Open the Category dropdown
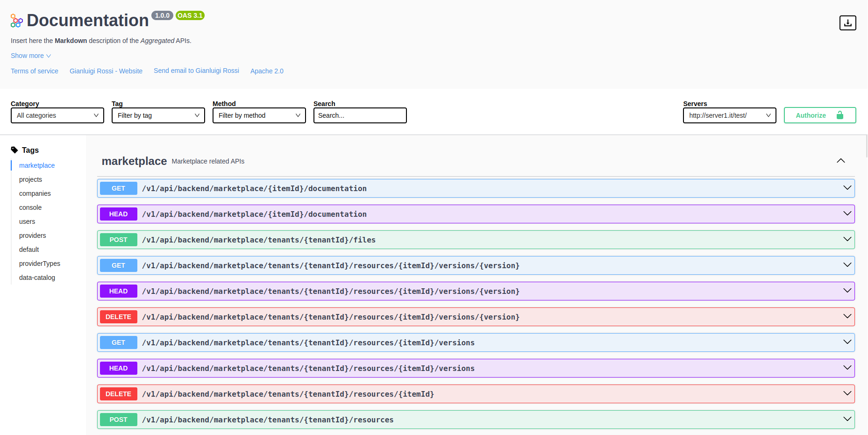 point(57,115)
